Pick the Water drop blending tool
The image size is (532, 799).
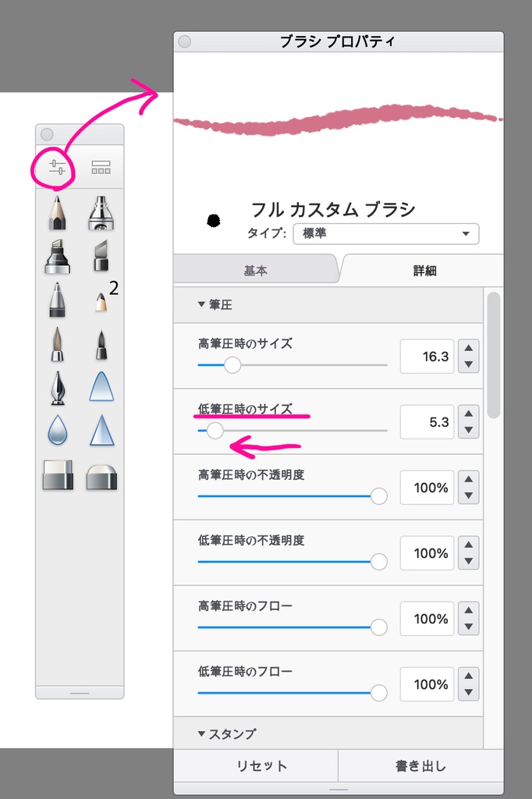tap(59, 429)
